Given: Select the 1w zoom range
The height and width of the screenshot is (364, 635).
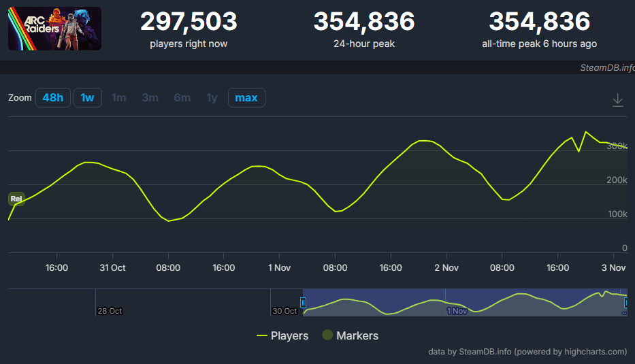Looking at the screenshot, I should (x=87, y=97).
